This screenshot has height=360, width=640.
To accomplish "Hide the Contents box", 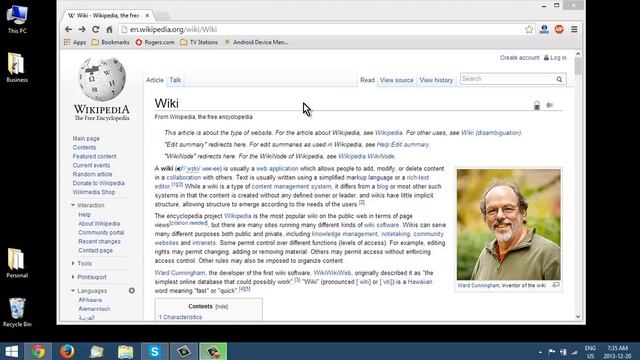I will click(x=221, y=307).
